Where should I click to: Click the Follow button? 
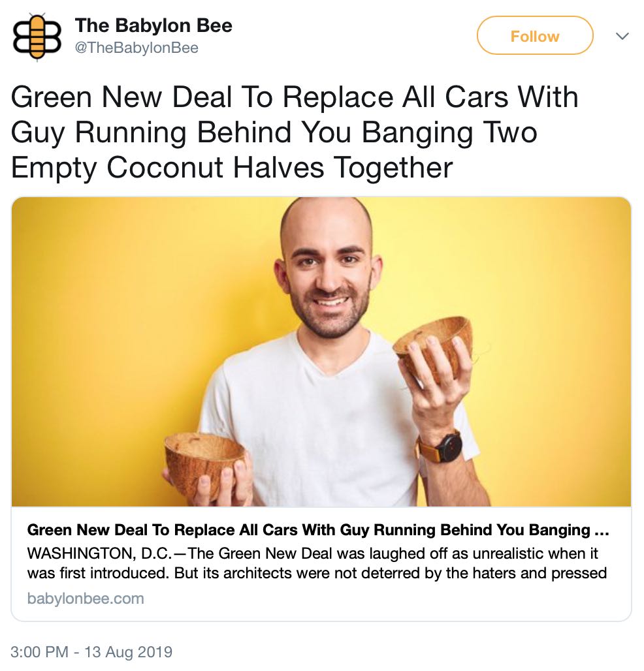click(x=535, y=36)
